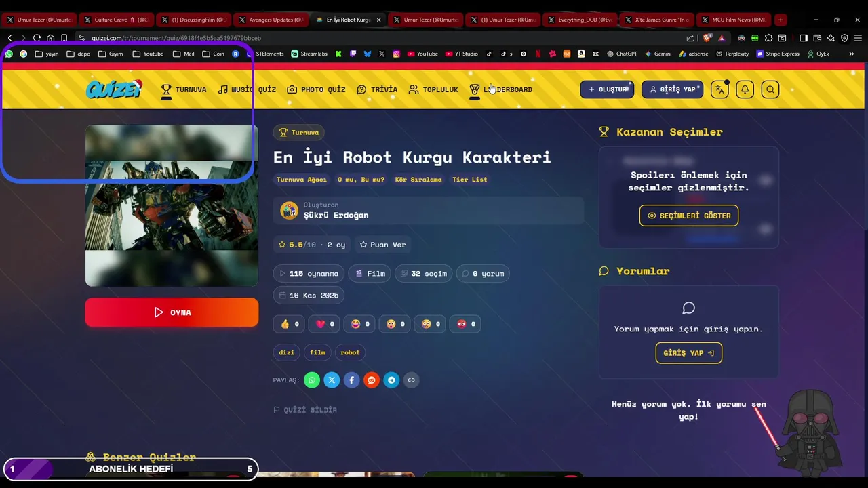The image size is (868, 488).
Task: Open the Youtube bookmarks folder
Action: [x=148, y=54]
